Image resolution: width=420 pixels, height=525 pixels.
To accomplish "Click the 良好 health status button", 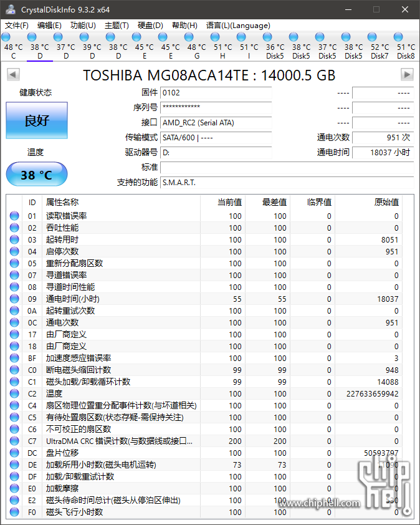I will point(37,120).
